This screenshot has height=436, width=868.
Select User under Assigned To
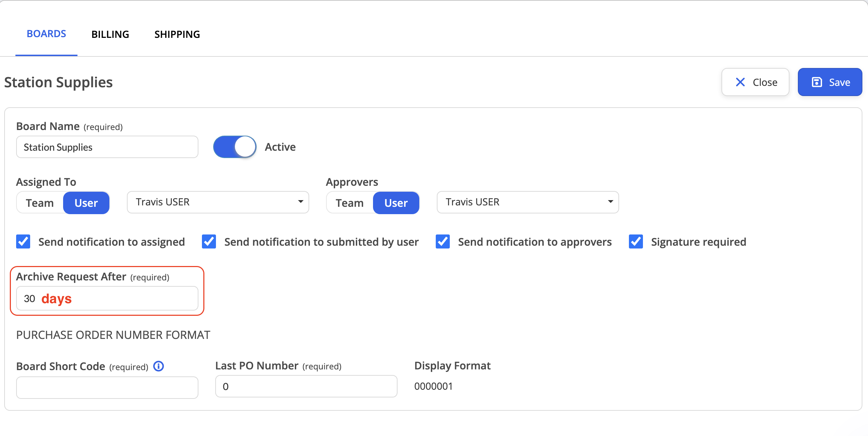[86, 203]
